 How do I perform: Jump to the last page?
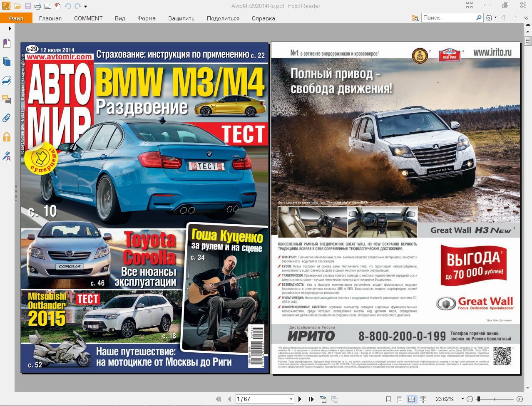(311, 399)
